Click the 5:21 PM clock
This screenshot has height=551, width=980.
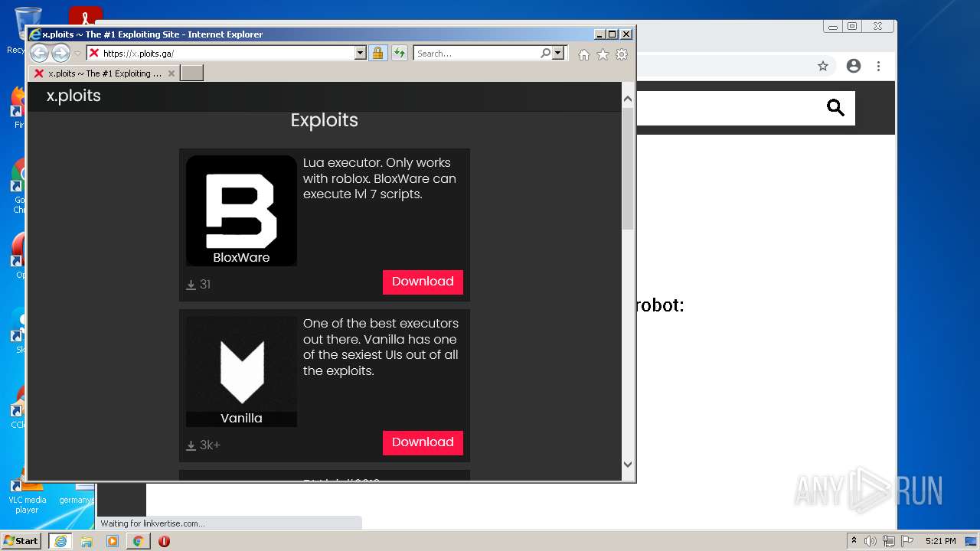pyautogui.click(x=940, y=541)
